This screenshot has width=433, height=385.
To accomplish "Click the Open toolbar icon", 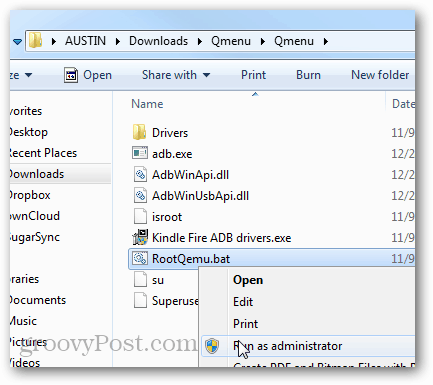I will (x=71, y=75).
